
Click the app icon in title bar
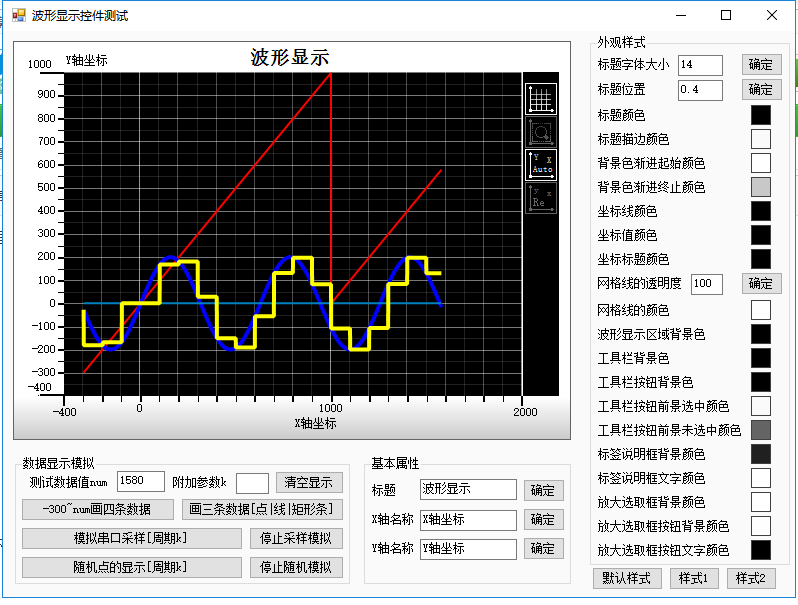[x=19, y=15]
